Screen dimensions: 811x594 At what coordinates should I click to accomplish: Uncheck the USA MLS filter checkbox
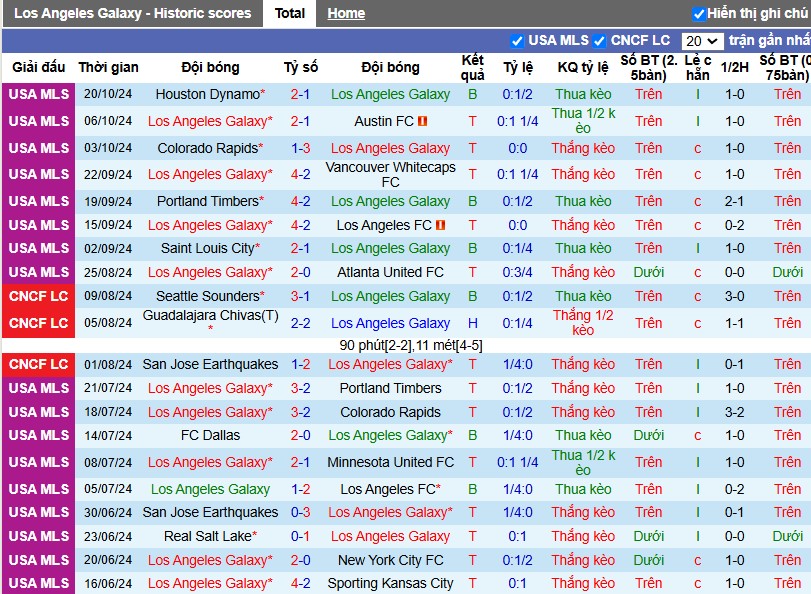pyautogui.click(x=516, y=41)
